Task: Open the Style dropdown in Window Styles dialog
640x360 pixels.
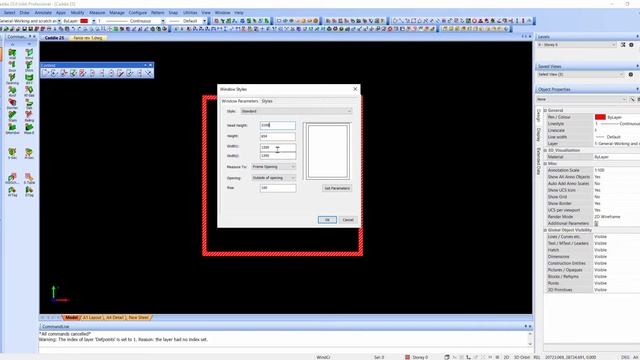Action: coord(296,111)
